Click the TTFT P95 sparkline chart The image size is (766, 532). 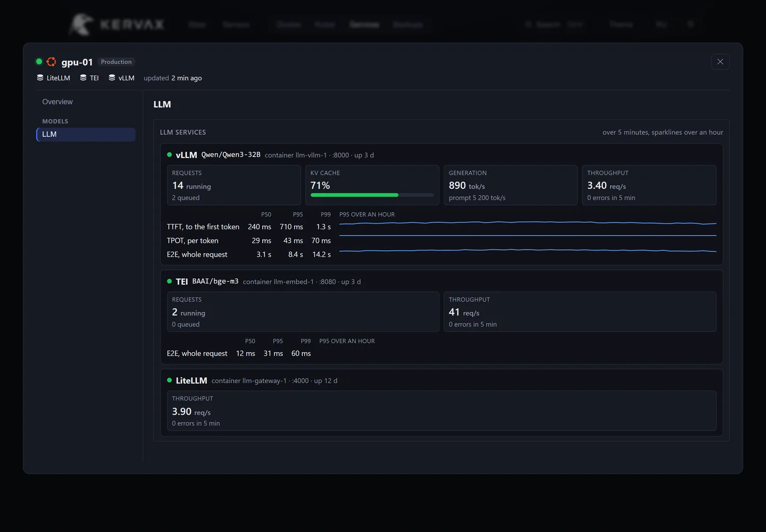point(528,223)
